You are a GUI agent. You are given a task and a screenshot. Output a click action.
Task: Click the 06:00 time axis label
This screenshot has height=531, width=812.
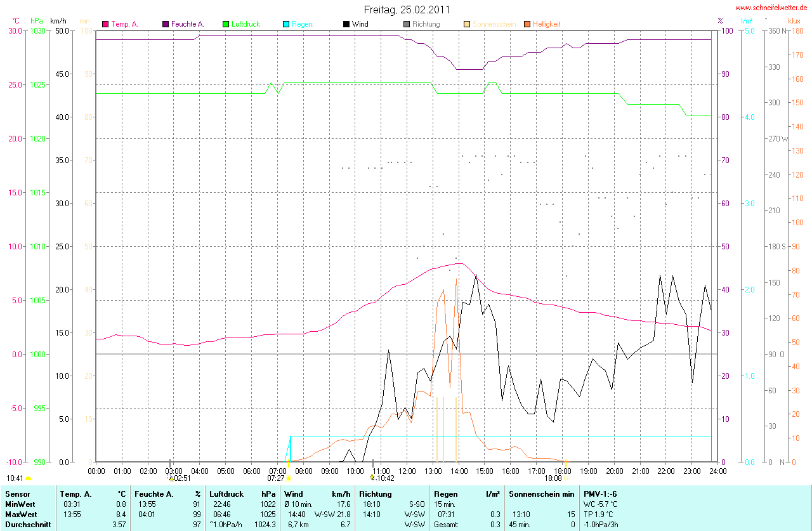(x=252, y=471)
